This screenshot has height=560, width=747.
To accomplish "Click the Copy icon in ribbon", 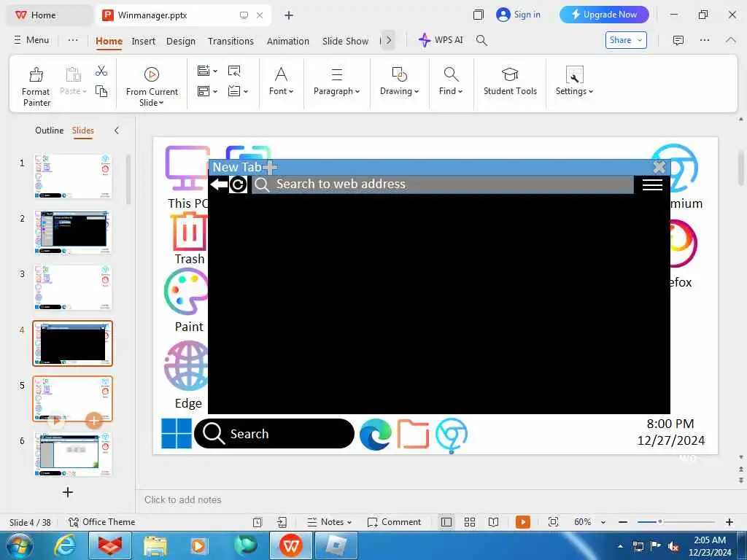I will tap(101, 91).
